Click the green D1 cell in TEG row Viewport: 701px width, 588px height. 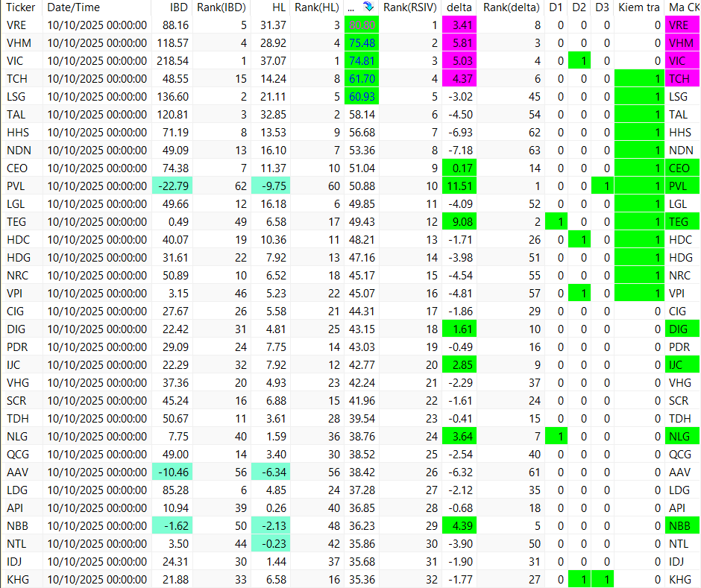click(556, 221)
